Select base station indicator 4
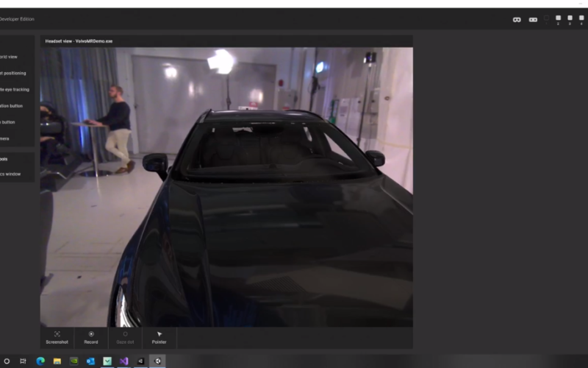This screenshot has height=368, width=588. click(581, 19)
